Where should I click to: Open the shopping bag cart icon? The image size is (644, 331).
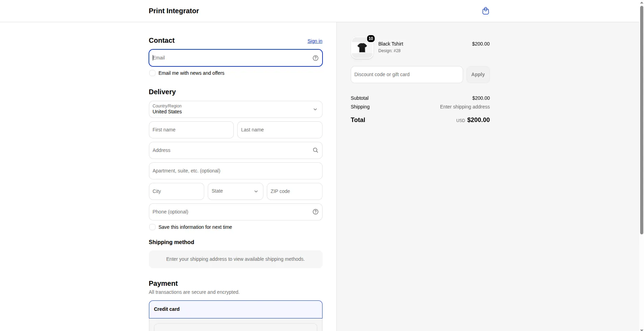pos(485,11)
